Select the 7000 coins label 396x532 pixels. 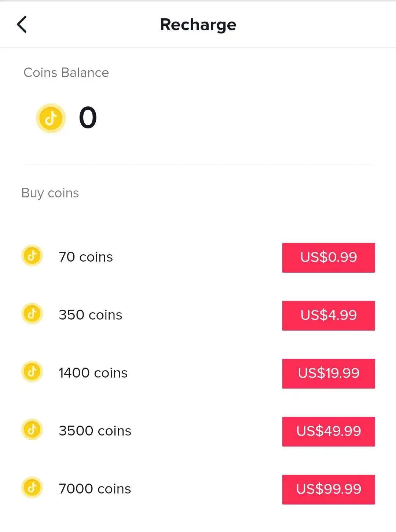[95, 489]
